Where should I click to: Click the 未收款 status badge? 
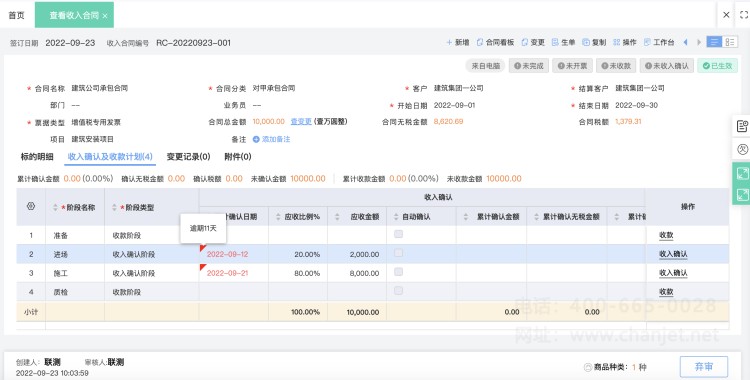coord(616,66)
